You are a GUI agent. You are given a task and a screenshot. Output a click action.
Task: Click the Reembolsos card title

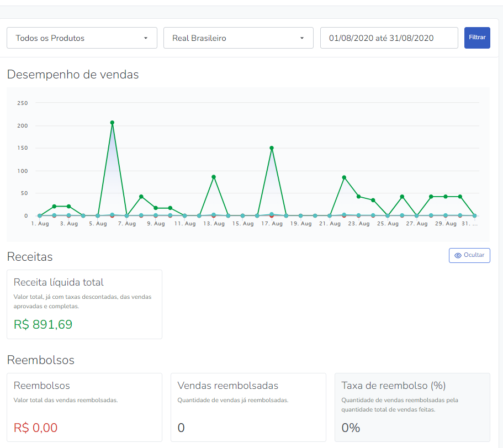[x=42, y=386]
